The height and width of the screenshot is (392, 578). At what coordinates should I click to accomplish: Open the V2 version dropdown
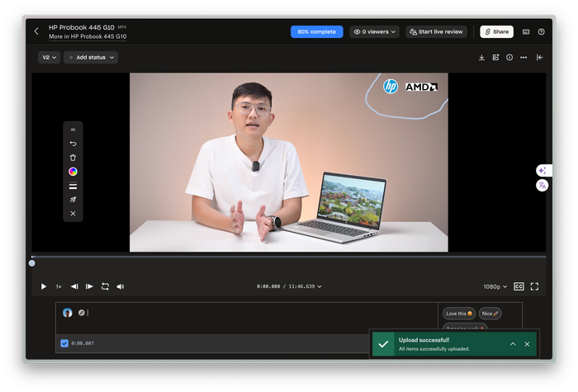[49, 58]
